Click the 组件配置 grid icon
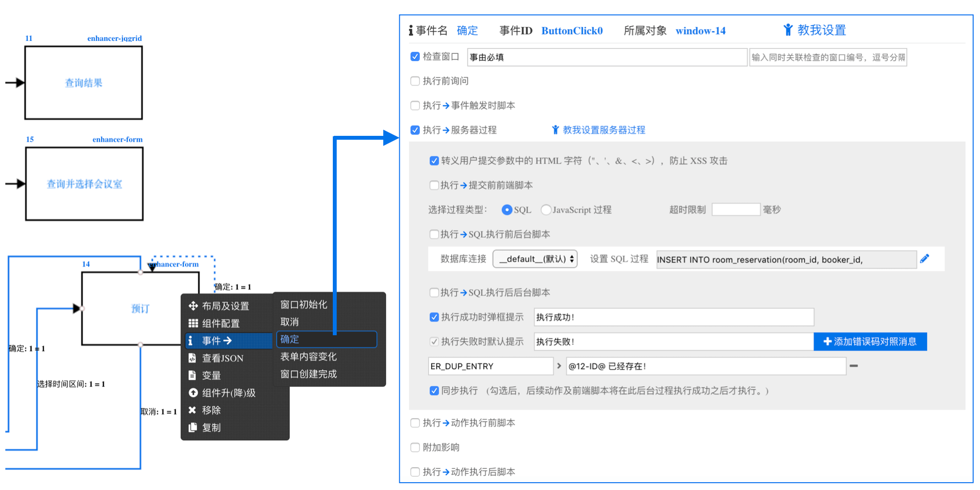The width and height of the screenshot is (980, 490). point(193,323)
